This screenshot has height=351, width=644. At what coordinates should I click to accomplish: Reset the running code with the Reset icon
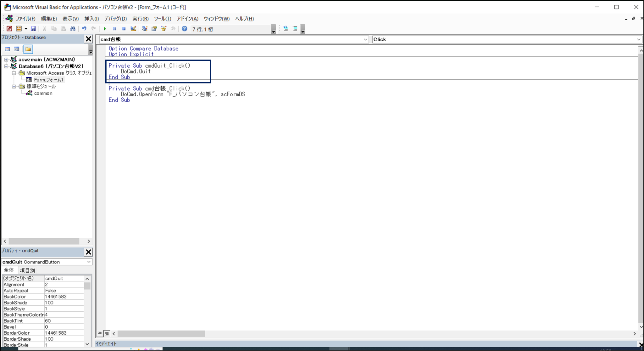click(x=124, y=29)
